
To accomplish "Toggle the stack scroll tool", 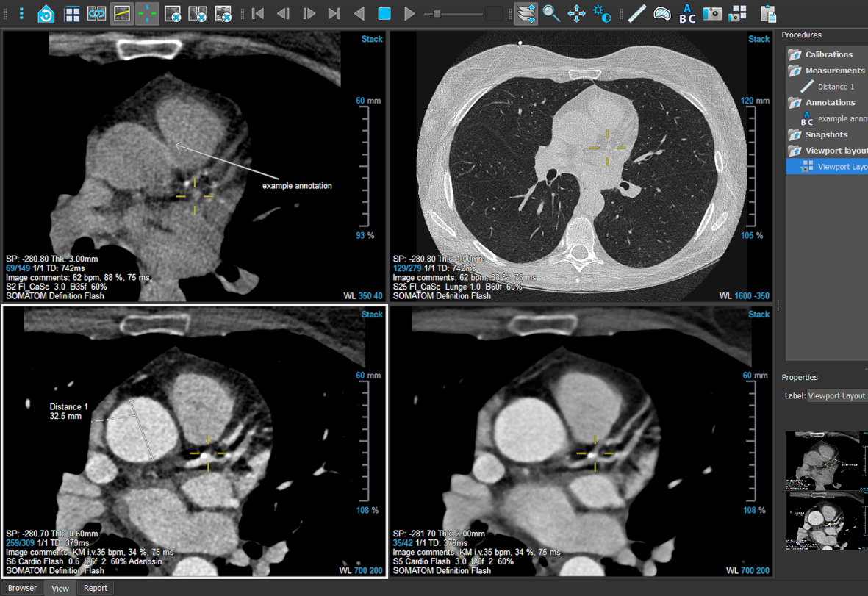I will (526, 13).
